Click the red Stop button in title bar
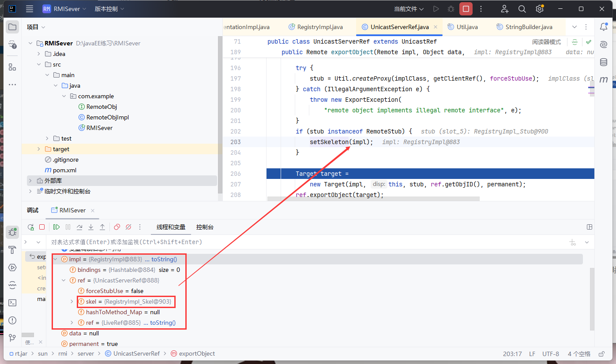Viewport: 616px width, 364px height. tap(466, 9)
